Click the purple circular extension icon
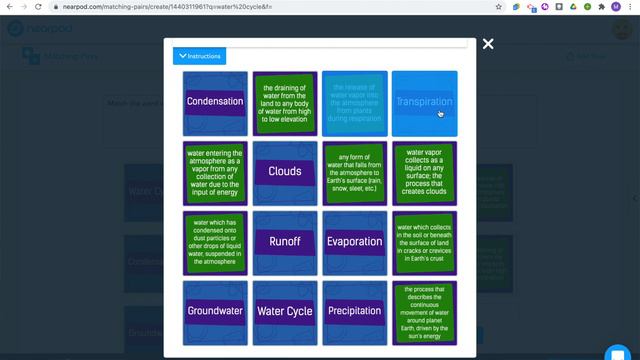Viewport: 640px width, 360px height. point(545,7)
